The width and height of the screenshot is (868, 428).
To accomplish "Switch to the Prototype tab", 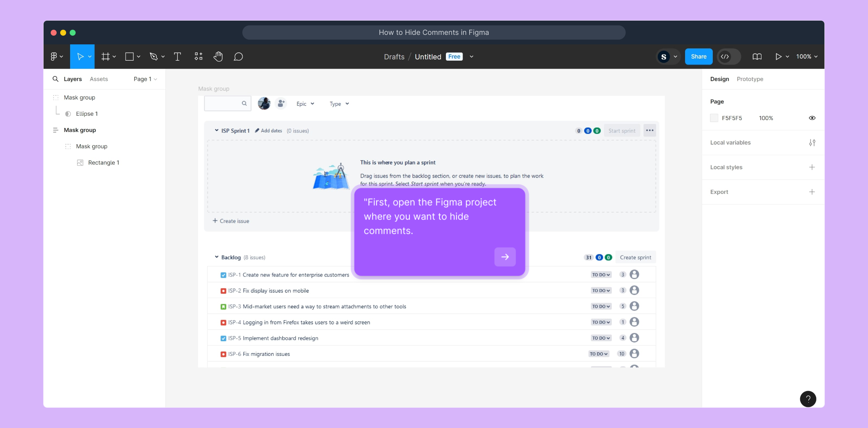I will click(750, 79).
